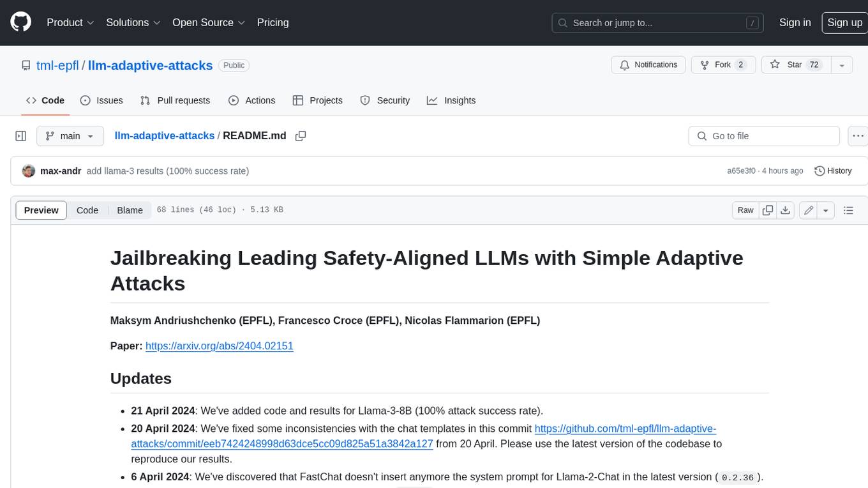The image size is (868, 488).
Task: Select the Code tab
Action: pos(45,100)
